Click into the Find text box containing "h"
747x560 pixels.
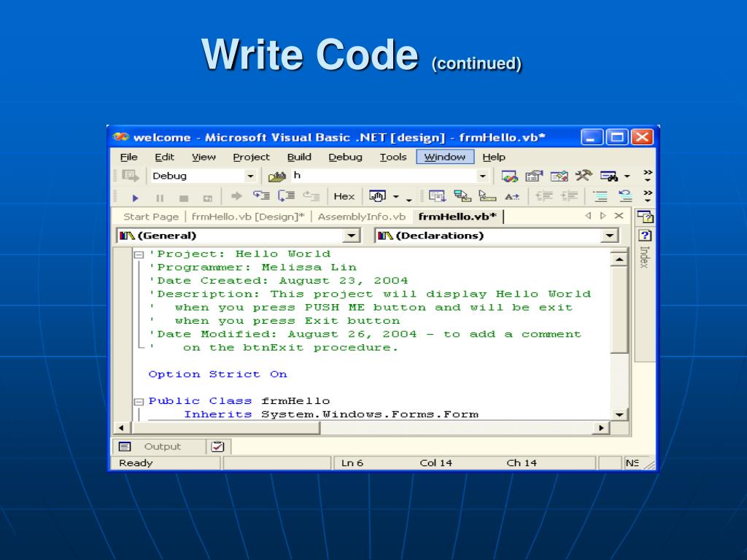[384, 176]
